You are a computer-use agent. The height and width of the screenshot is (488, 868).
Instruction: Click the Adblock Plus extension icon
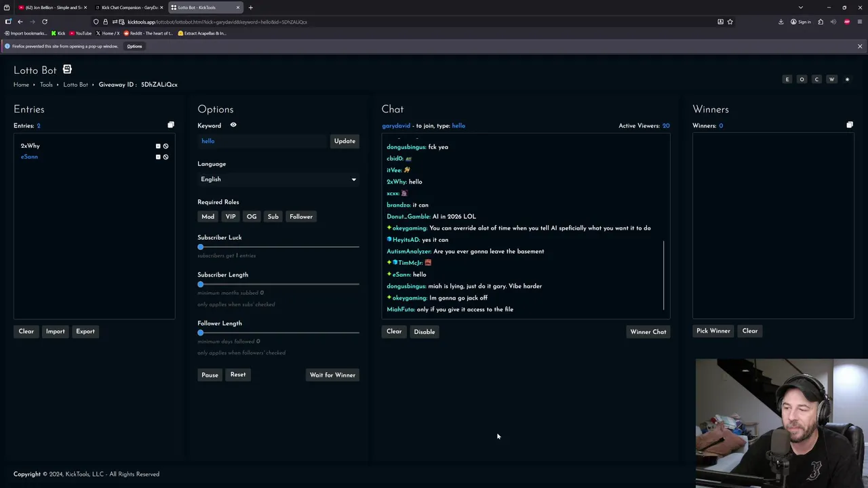click(847, 22)
